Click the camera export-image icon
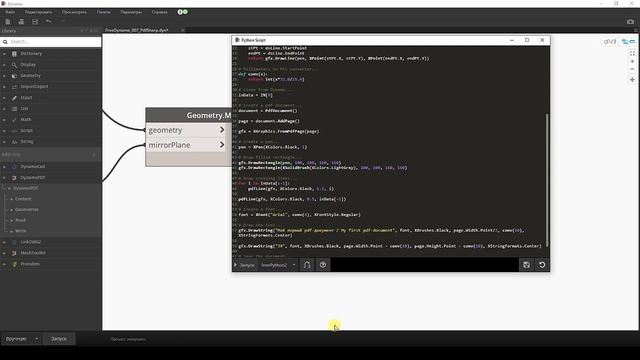640x360 pixels. click(x=630, y=22)
